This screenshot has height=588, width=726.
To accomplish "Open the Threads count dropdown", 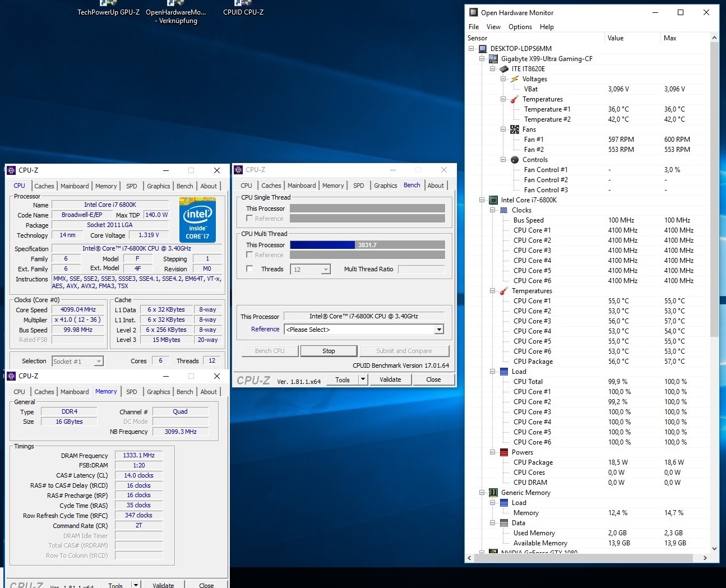I will [x=326, y=270].
